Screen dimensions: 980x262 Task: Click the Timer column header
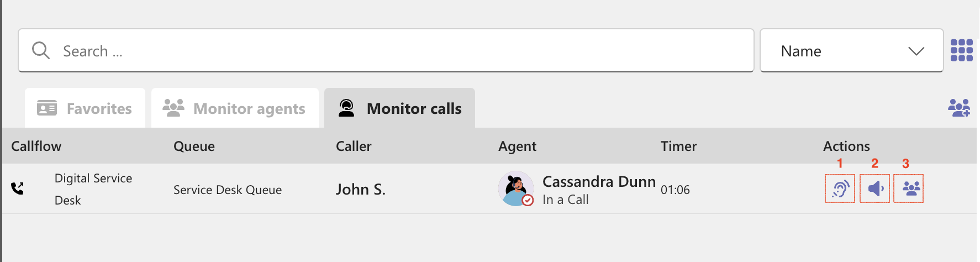pos(678,146)
